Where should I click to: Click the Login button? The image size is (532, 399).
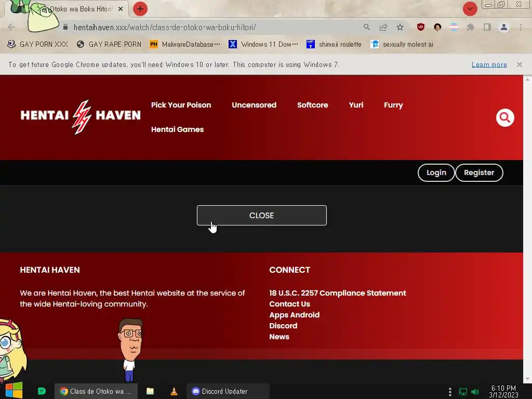coord(436,172)
